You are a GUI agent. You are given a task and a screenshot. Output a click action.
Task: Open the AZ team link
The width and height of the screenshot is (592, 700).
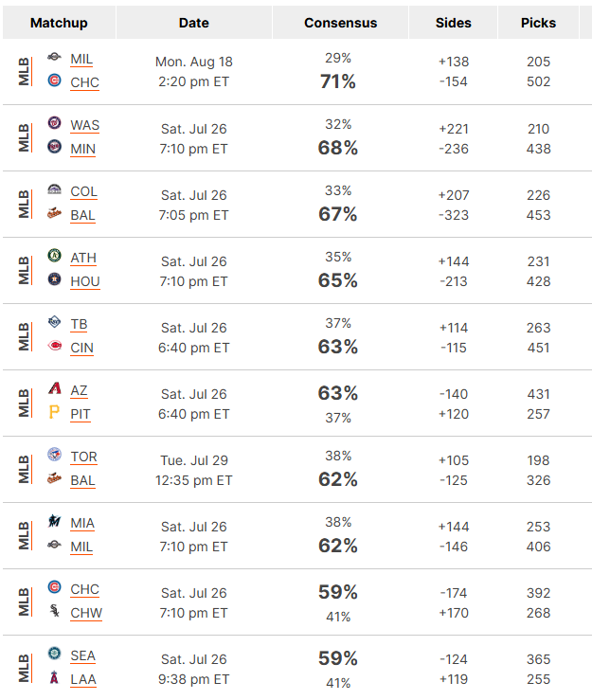(79, 391)
